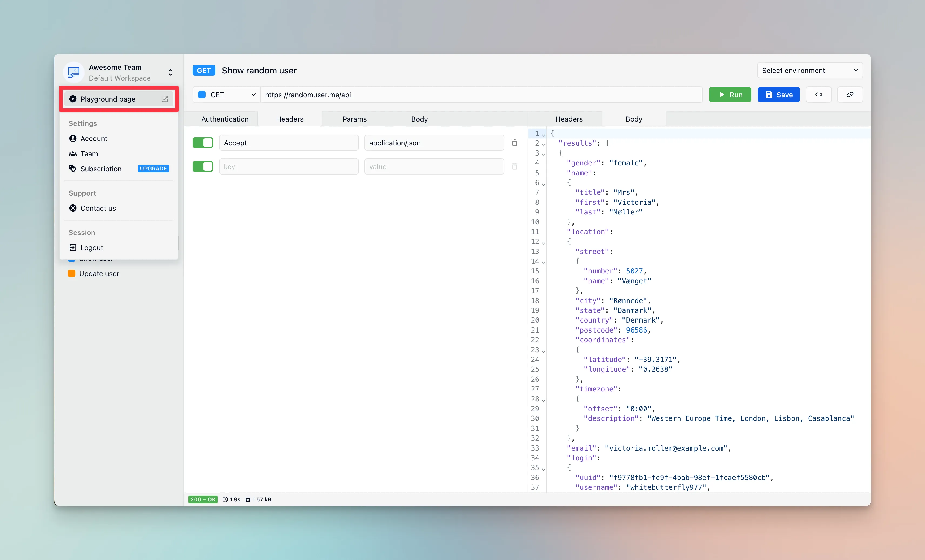Click the copy link icon button
The image size is (925, 560).
pos(850,95)
